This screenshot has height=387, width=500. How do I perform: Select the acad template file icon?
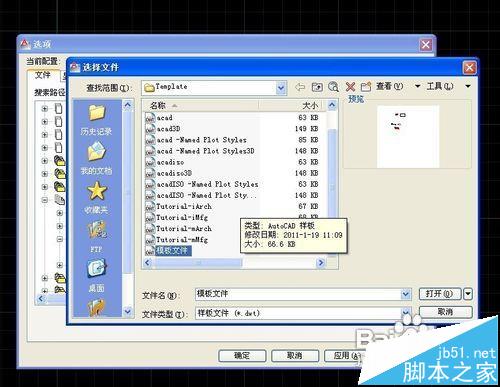click(x=150, y=118)
